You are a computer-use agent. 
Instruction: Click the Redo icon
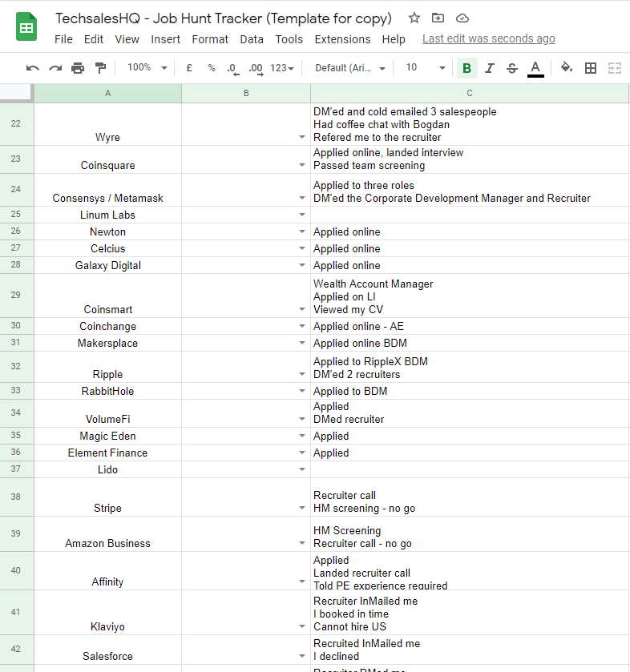click(55, 68)
